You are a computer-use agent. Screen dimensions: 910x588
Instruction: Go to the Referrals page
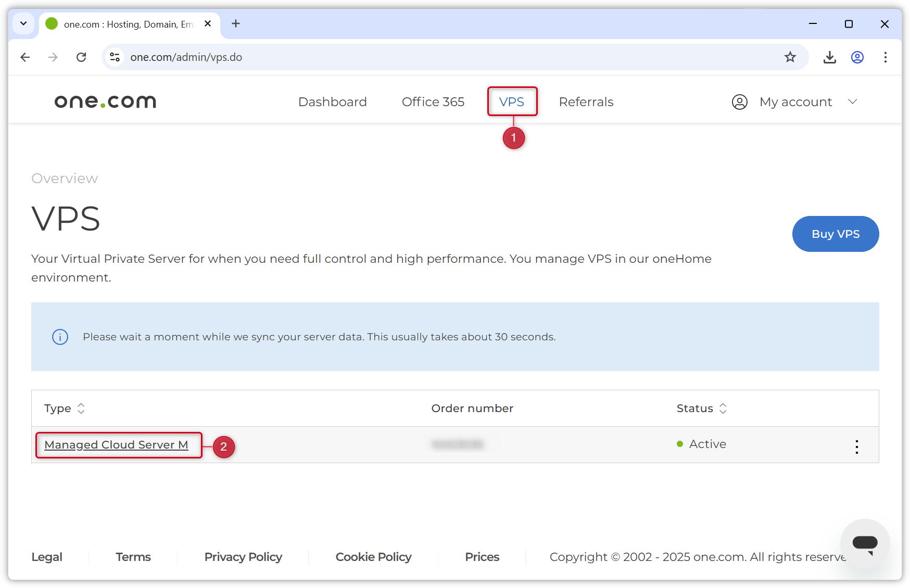tap(586, 102)
